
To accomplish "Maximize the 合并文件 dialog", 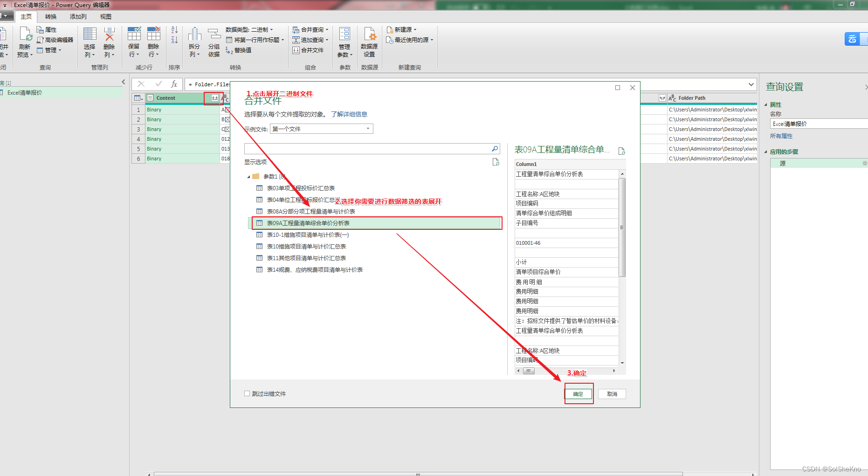I will [618, 88].
